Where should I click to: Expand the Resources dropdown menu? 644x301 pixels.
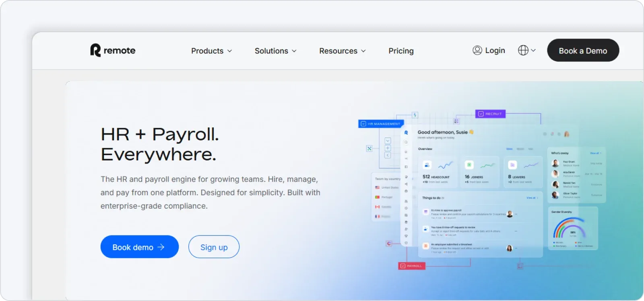point(342,51)
